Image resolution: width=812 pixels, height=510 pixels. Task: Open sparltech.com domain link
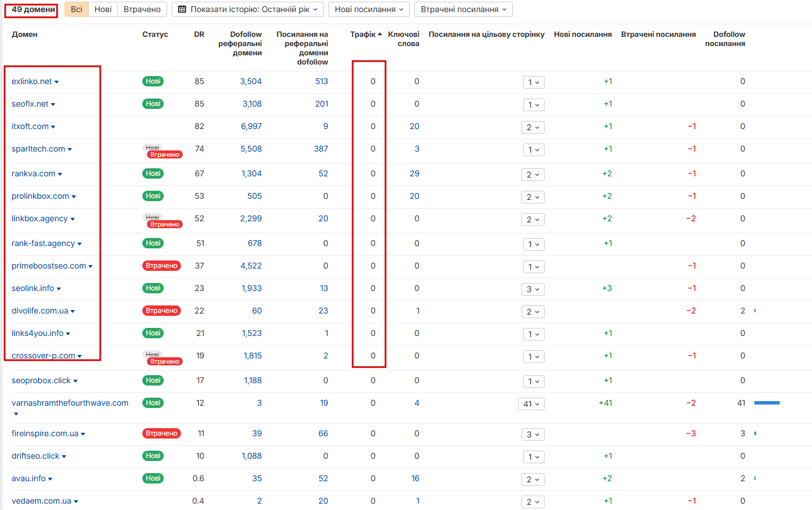tap(38, 149)
